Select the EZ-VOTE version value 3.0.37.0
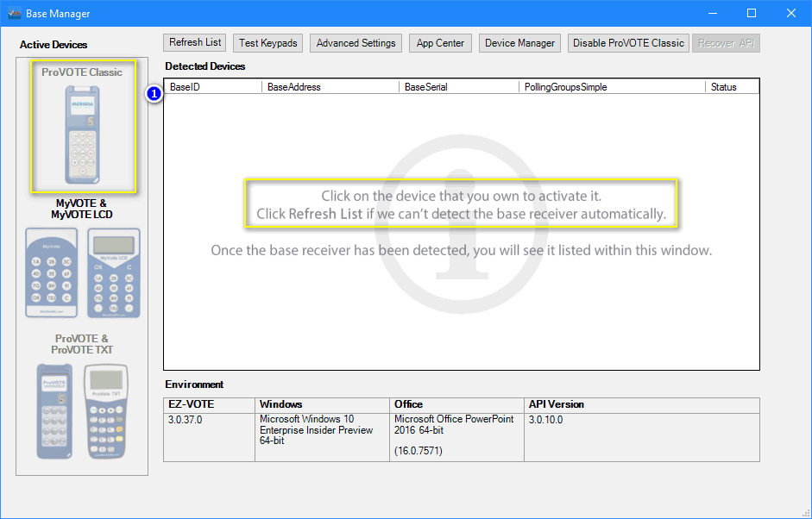Viewport: 812px width, 519px height. coord(185,420)
